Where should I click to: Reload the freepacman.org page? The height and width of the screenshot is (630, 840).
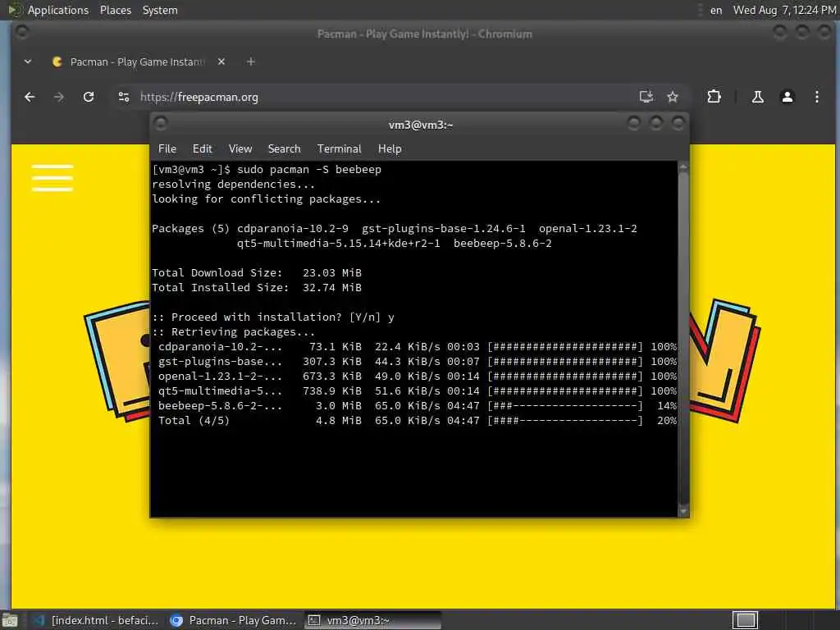[89, 97]
